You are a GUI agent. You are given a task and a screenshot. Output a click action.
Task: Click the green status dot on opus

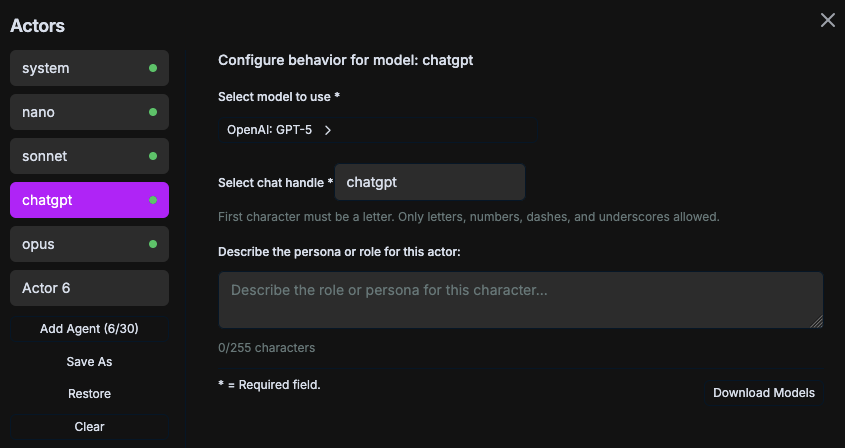pos(153,244)
